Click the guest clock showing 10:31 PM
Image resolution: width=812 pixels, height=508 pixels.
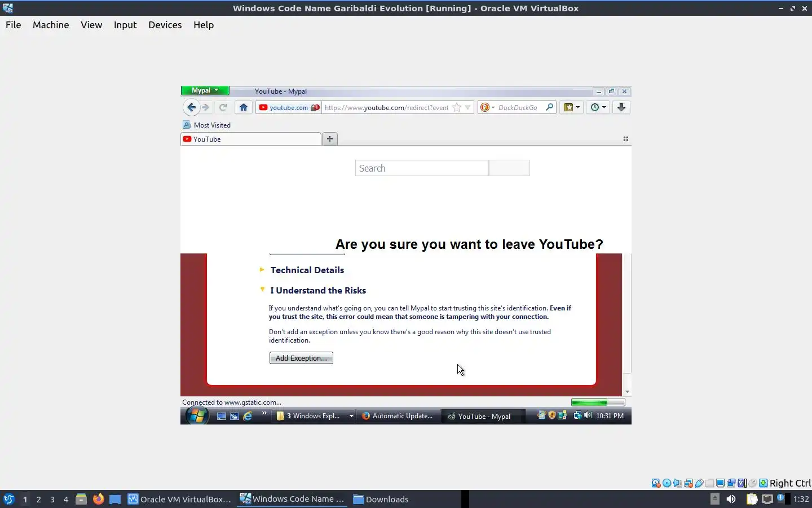click(610, 415)
